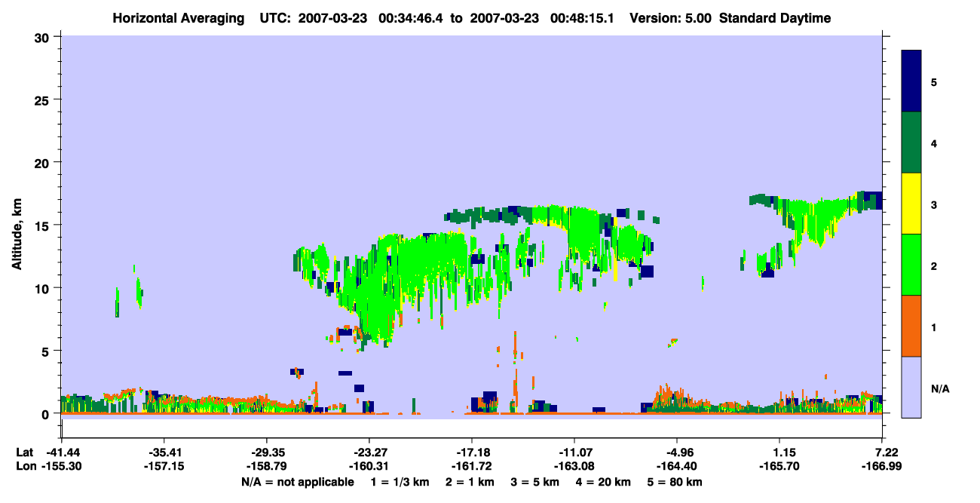Image resolution: width=980 pixels, height=503 pixels.
Task: Click the latitude value '-11.07'
Action: point(574,452)
